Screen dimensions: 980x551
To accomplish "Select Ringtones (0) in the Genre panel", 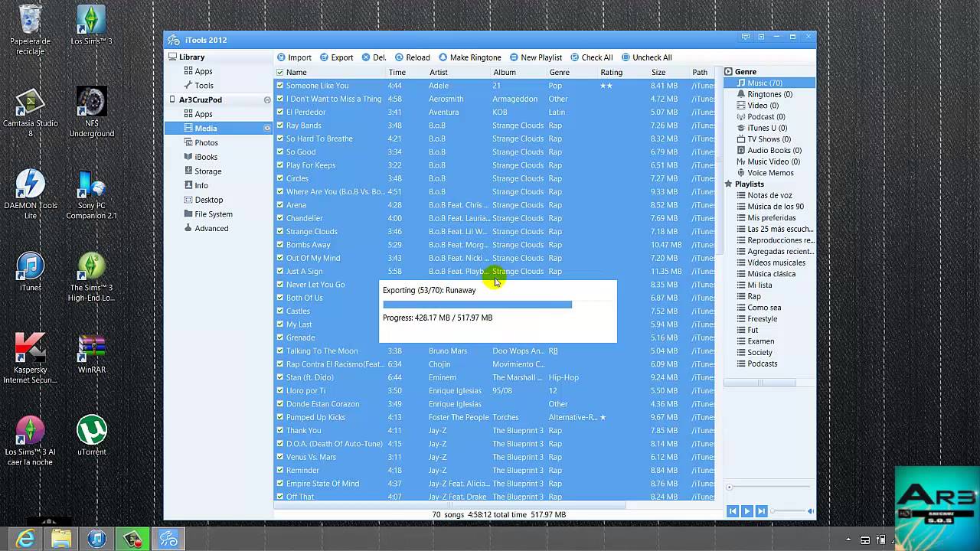I will tap(764, 94).
